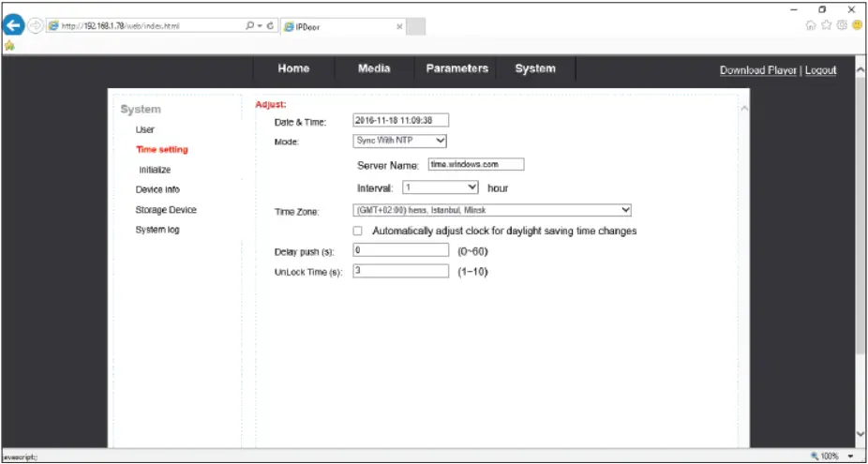Open Storage Device in sidebar
The width and height of the screenshot is (868, 464).
tap(166, 210)
